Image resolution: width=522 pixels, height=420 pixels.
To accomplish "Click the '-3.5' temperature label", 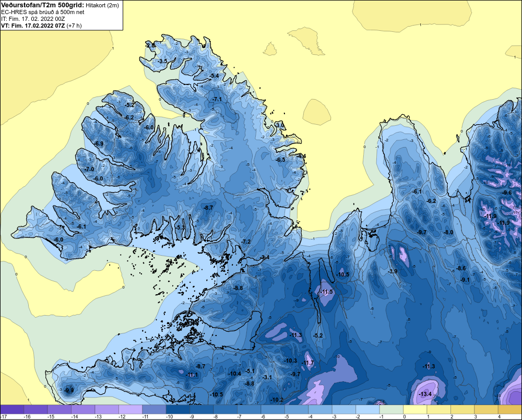I will pyautogui.click(x=162, y=61).
